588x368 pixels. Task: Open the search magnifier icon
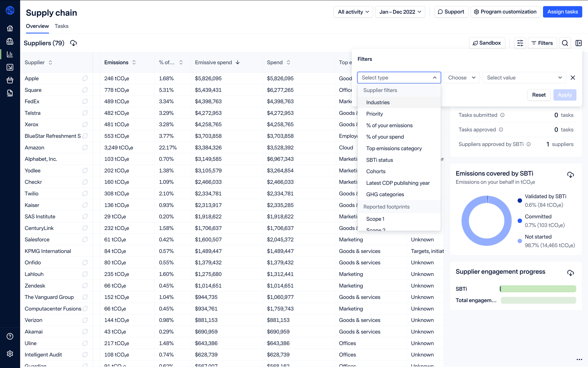(565, 43)
